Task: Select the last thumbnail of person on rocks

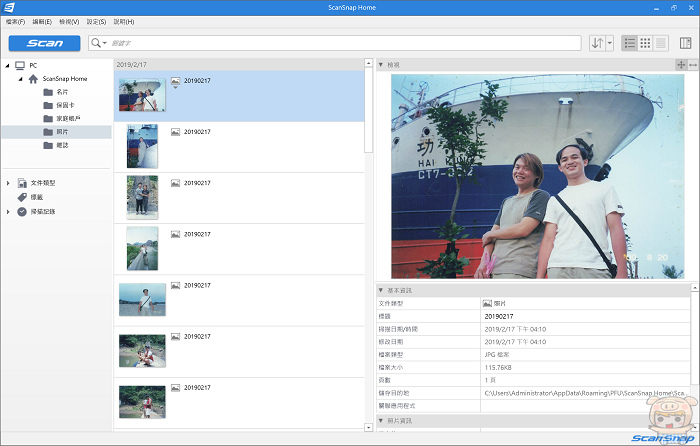Action: (142, 402)
